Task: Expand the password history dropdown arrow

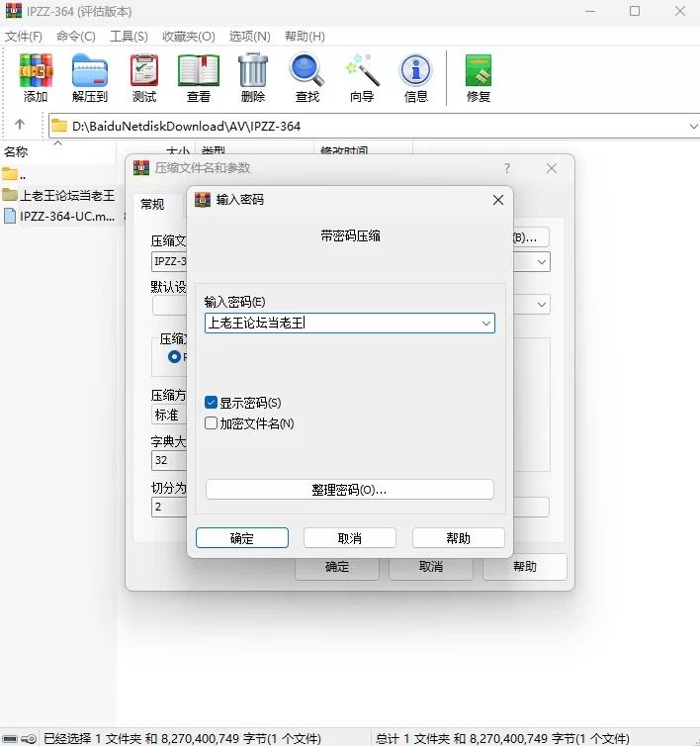Action: [x=485, y=324]
